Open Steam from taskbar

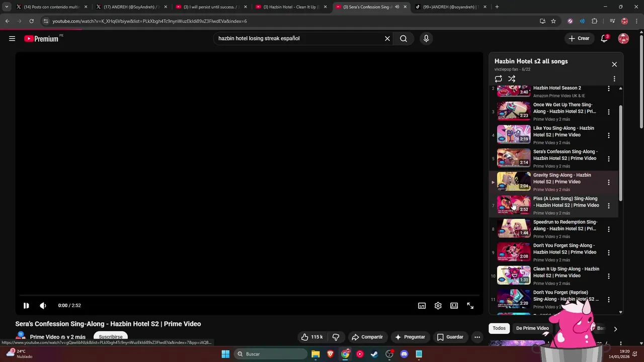pyautogui.click(x=374, y=354)
